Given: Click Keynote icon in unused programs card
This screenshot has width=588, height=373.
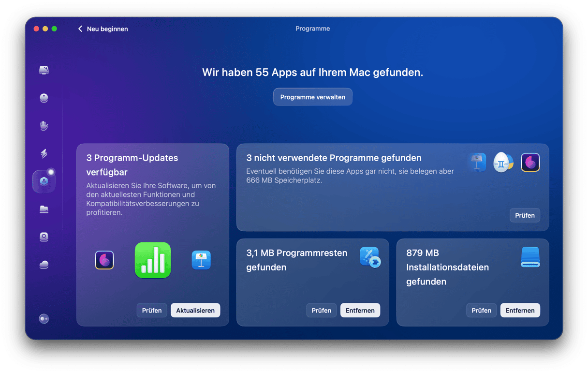Looking at the screenshot, I should point(477,163).
